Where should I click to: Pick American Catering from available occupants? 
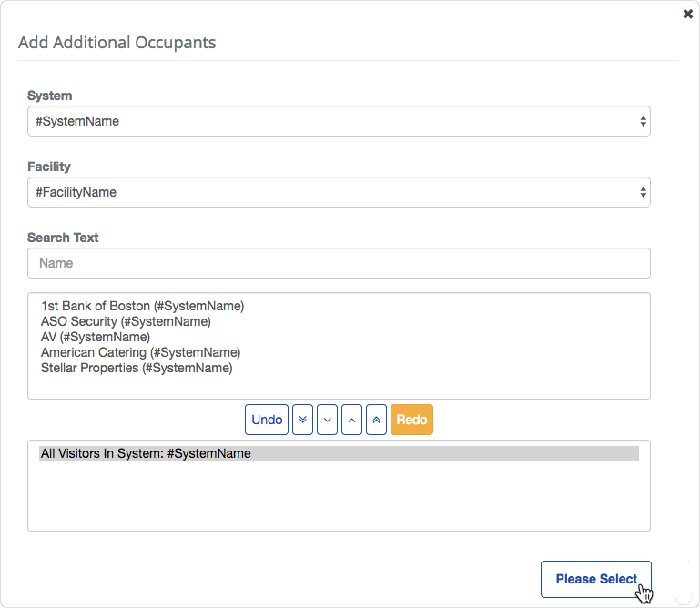(x=140, y=352)
